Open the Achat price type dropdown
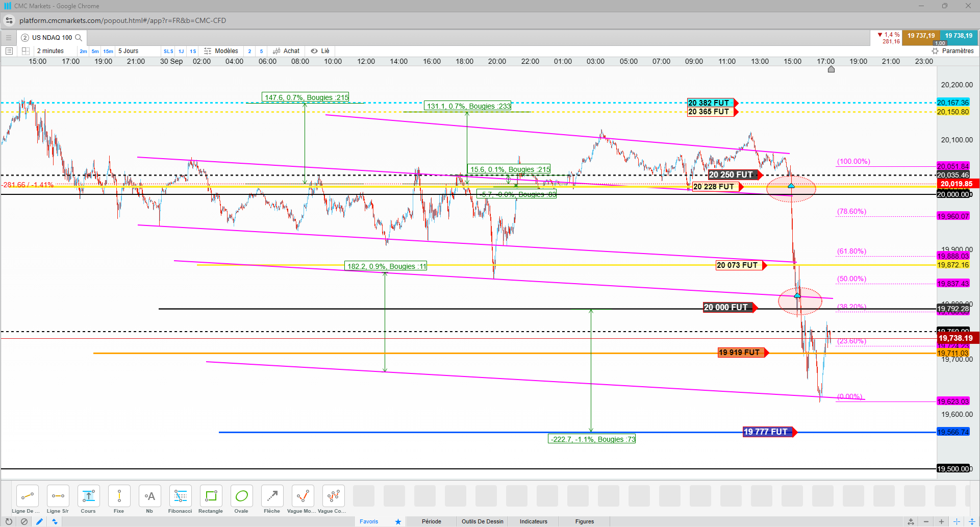This screenshot has width=980, height=527. point(286,51)
